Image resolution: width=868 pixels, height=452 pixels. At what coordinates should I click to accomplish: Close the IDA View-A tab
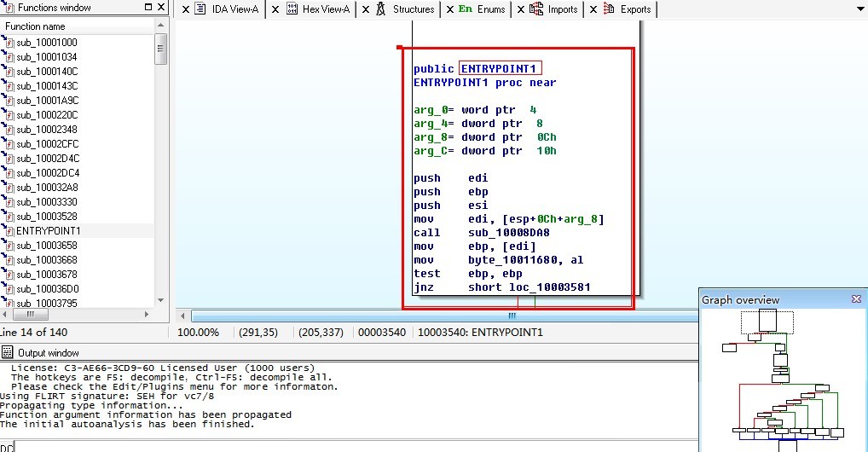click(185, 9)
